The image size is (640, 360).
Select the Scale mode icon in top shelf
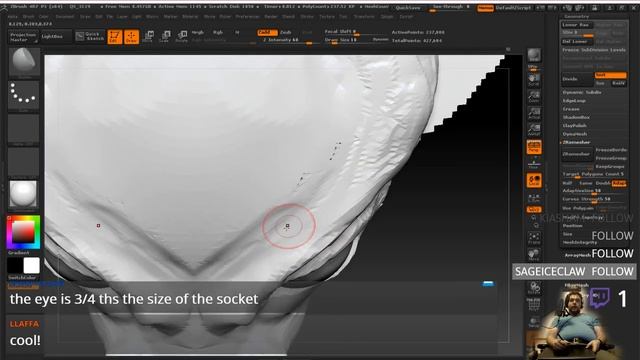click(x=165, y=36)
